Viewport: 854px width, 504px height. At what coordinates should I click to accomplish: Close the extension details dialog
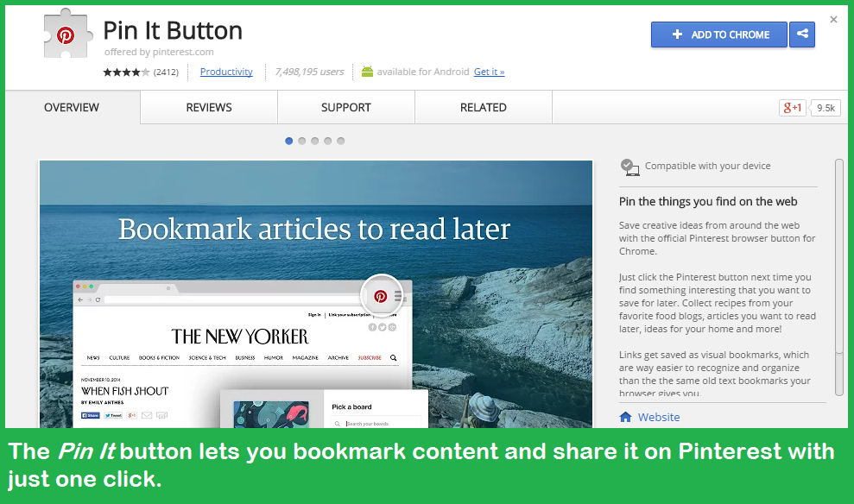pyautogui.click(x=833, y=19)
